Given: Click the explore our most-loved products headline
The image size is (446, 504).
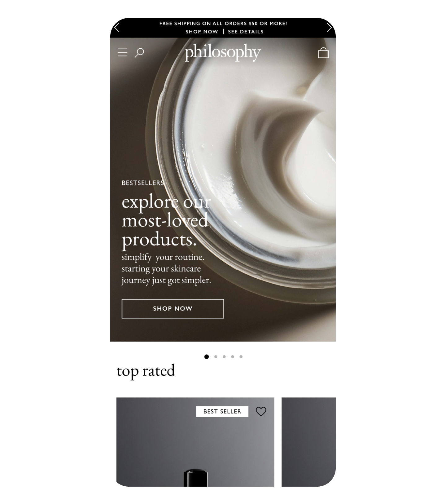Looking at the screenshot, I should (x=166, y=221).
